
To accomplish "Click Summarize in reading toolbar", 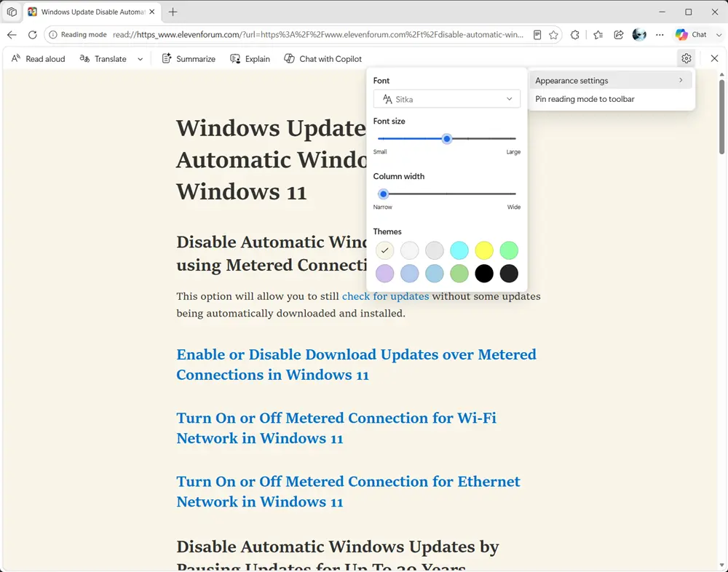I will click(x=189, y=59).
